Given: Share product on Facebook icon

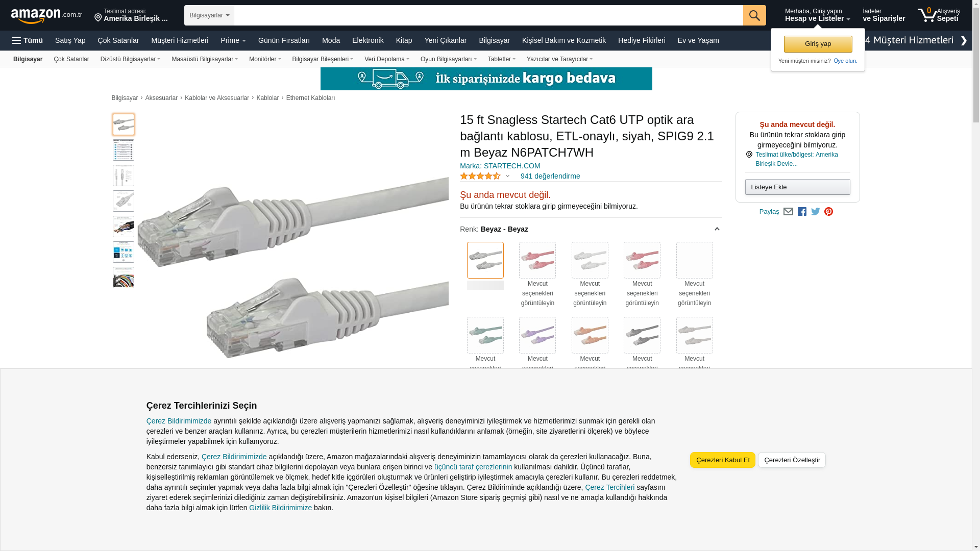Looking at the screenshot, I should point(802,212).
